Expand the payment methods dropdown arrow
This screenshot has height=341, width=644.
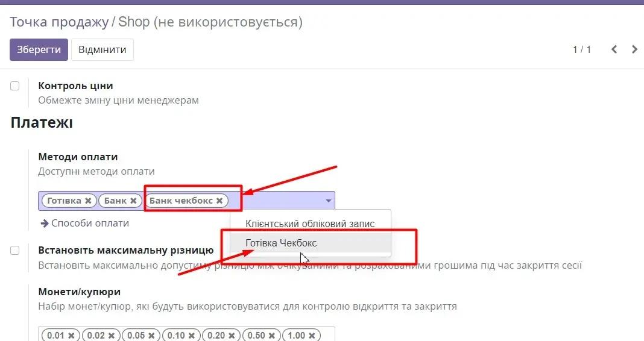[328, 201]
